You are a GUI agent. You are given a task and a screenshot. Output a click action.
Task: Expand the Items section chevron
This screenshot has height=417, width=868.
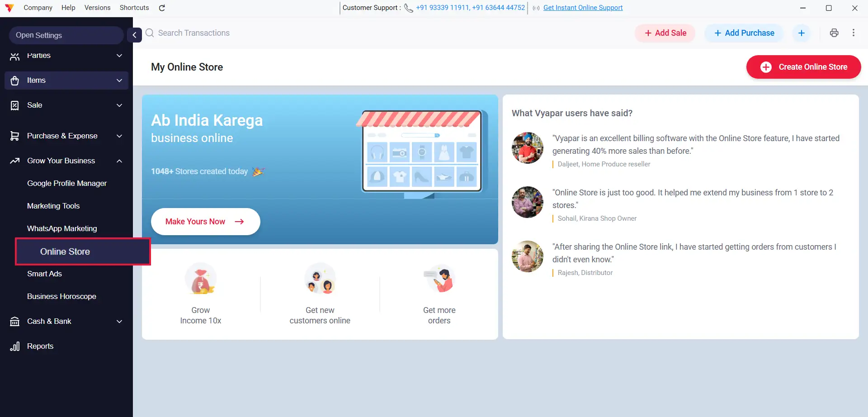119,81
